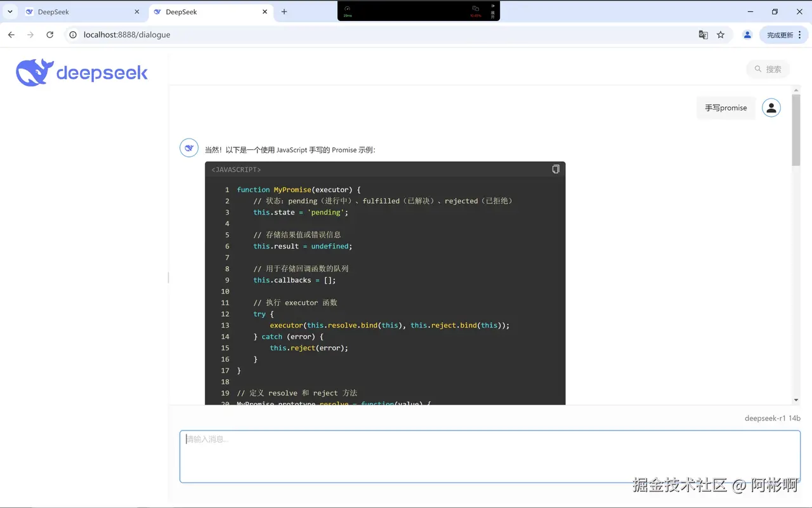The image size is (812, 508).
Task: Click code line this.result = undefined
Action: click(x=303, y=246)
